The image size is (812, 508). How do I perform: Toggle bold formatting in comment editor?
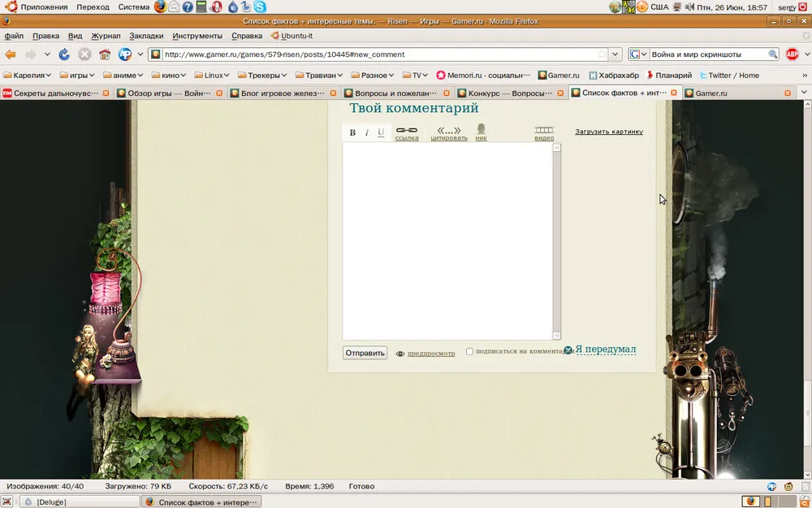(x=352, y=132)
